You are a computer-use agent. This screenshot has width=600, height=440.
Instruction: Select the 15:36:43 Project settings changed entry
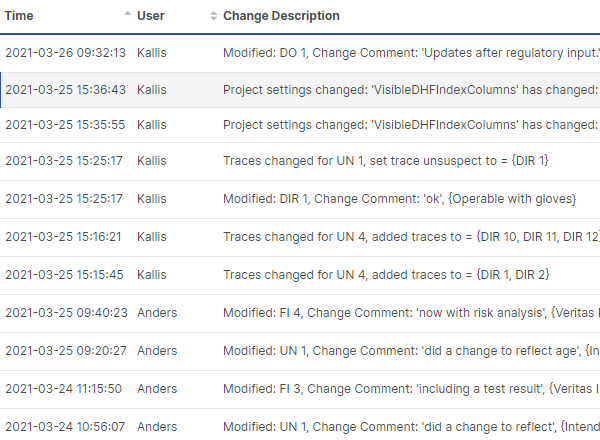coord(410,89)
